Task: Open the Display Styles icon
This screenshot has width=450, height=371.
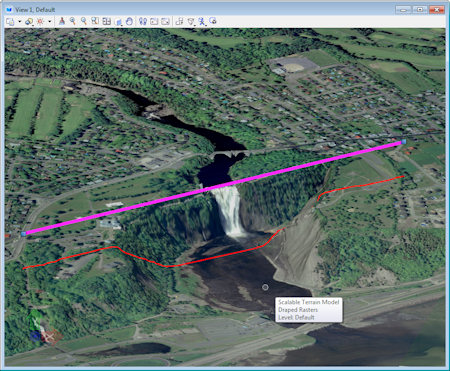Action: point(29,22)
